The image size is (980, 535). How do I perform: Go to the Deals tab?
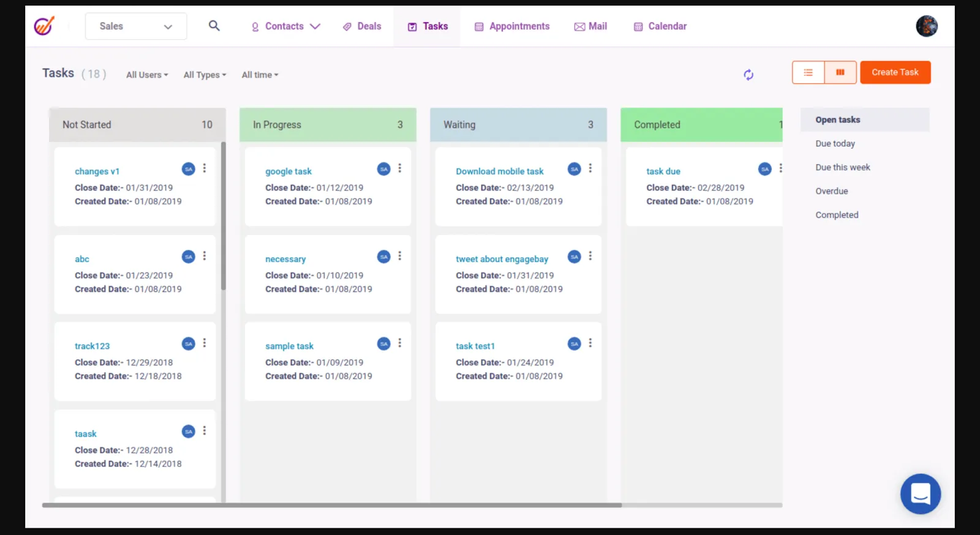(x=362, y=26)
